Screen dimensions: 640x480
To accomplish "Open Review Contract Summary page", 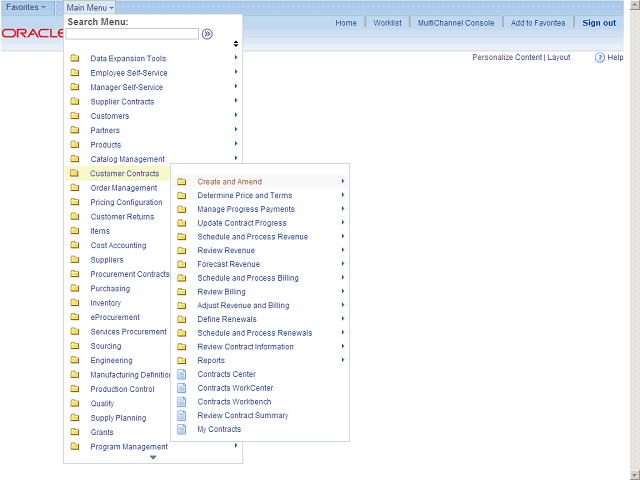I will (242, 415).
